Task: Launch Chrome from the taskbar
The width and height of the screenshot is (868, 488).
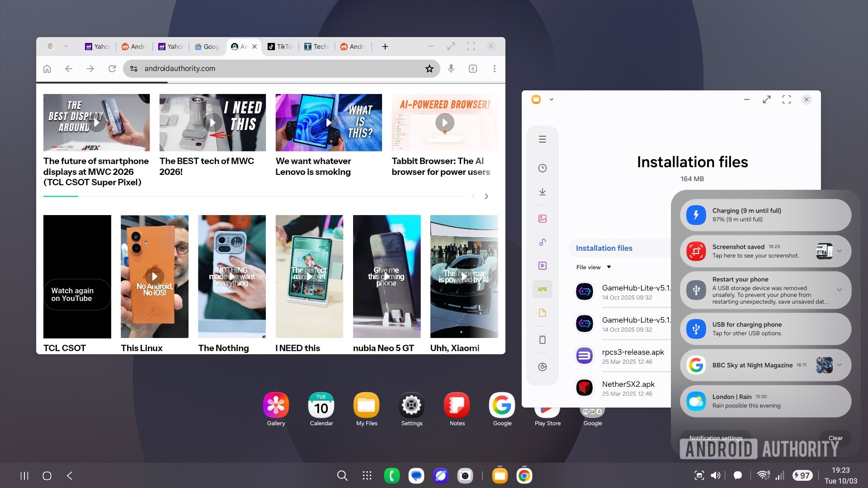Action: coord(524,475)
